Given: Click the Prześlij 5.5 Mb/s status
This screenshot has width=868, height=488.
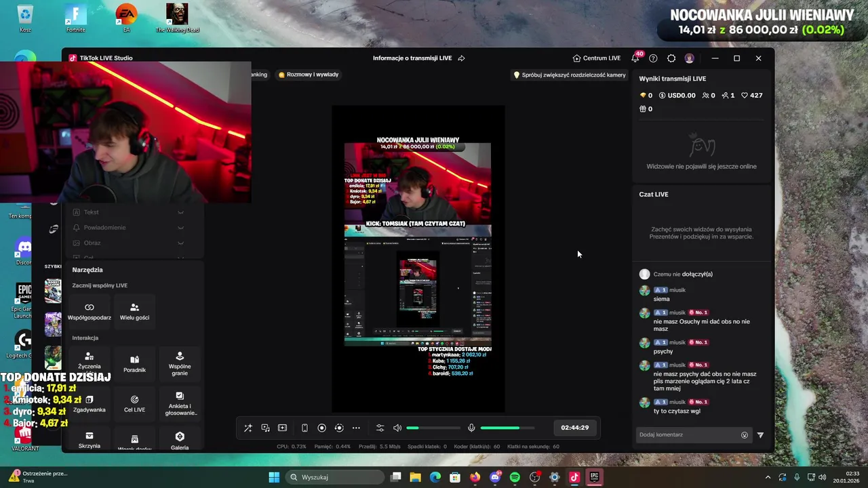Looking at the screenshot, I should 380,447.
